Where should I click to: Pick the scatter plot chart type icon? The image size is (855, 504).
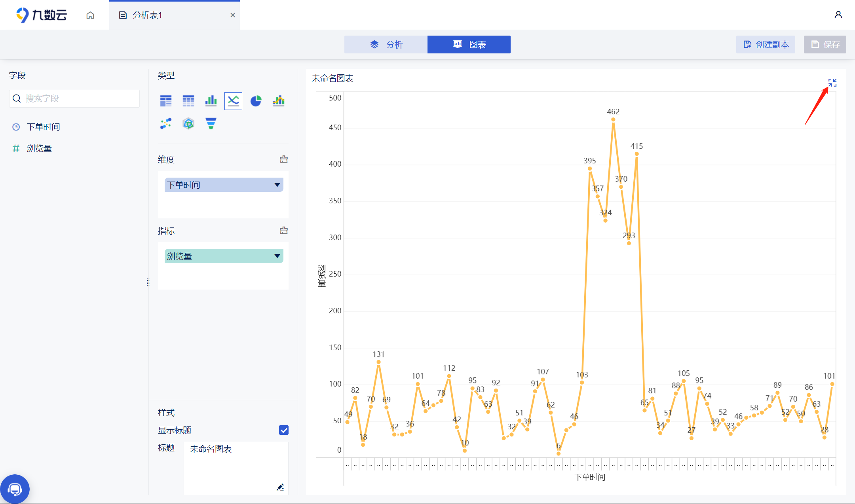(x=166, y=123)
